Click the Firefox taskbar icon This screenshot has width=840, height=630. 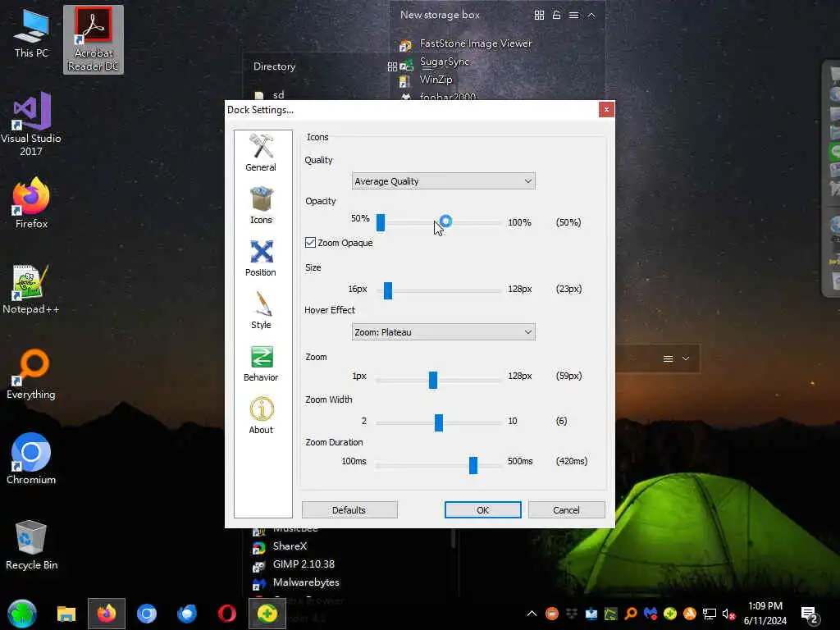click(x=107, y=614)
